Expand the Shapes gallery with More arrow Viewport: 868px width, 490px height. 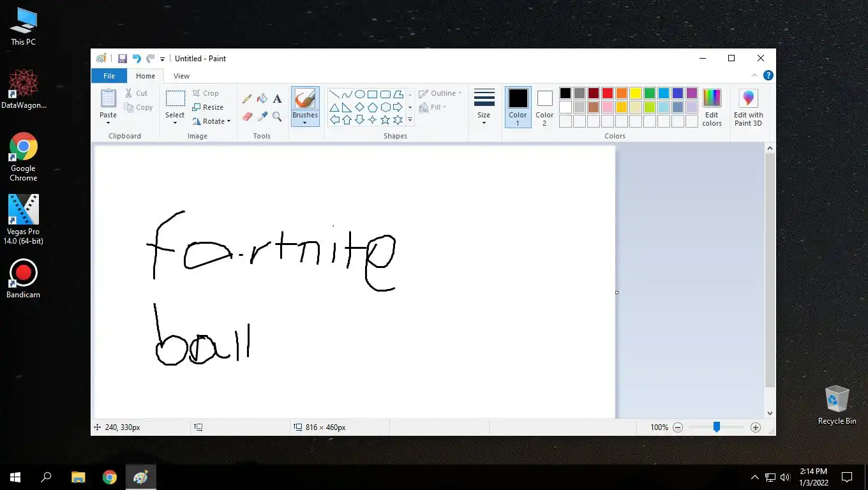click(x=410, y=120)
